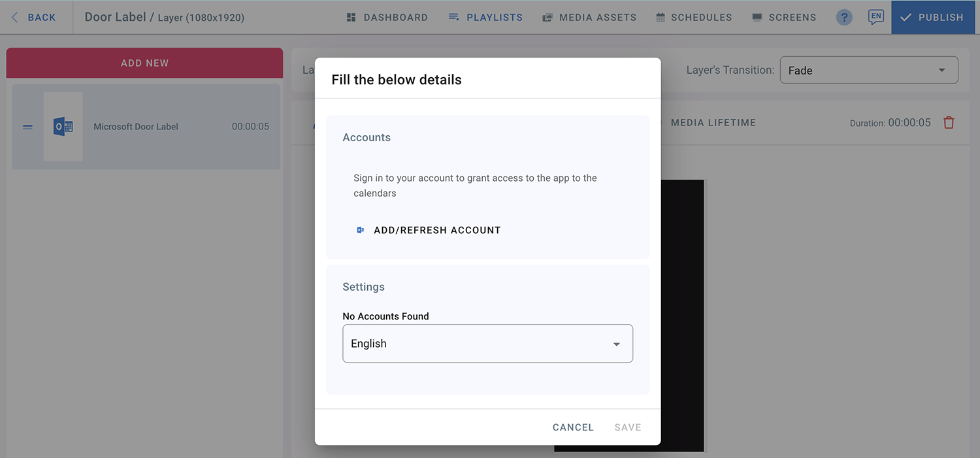Click the Add New button
This screenshot has height=458, width=980.
(x=144, y=63)
